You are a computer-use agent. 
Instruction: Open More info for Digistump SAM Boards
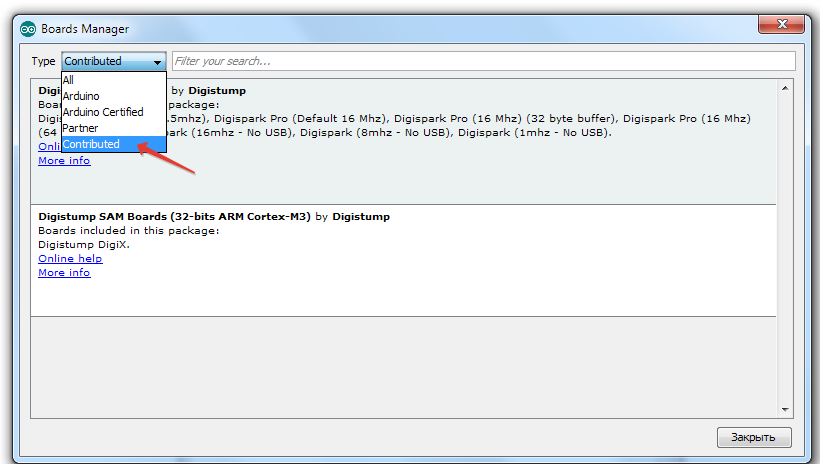click(x=64, y=273)
